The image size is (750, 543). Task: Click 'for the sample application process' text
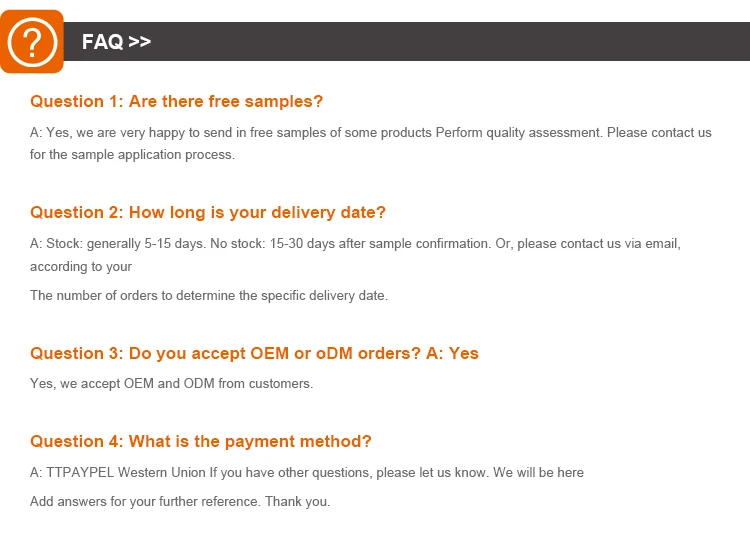click(132, 155)
